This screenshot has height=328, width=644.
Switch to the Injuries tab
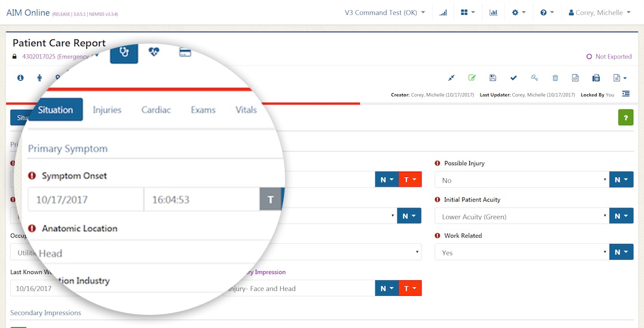(x=107, y=110)
